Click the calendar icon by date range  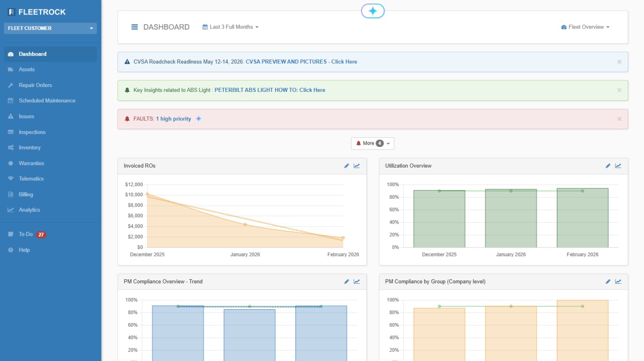205,27
